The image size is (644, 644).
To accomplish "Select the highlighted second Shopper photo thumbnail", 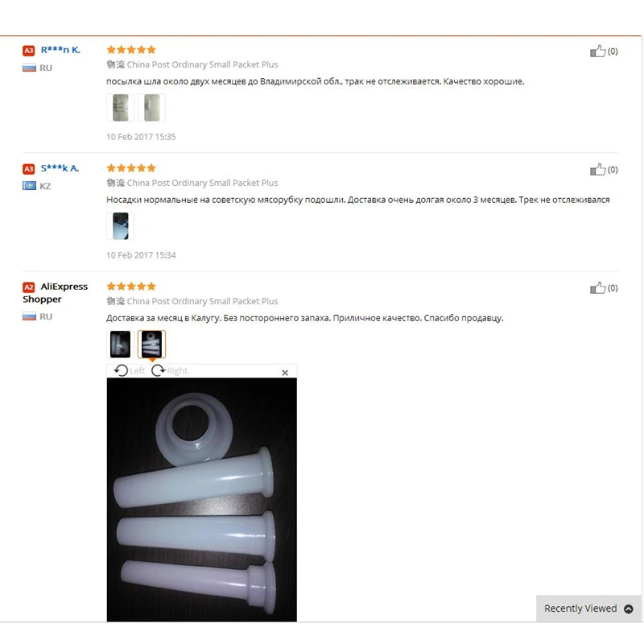I will coord(151,345).
